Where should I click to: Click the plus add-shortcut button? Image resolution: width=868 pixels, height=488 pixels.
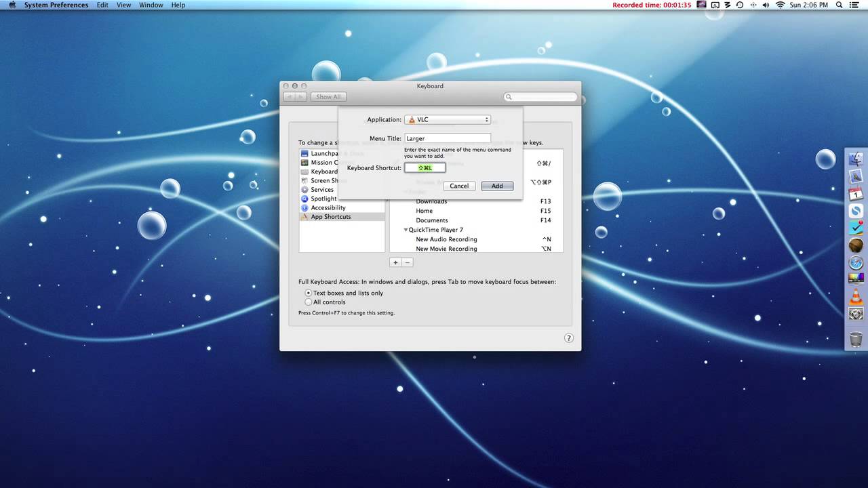pyautogui.click(x=395, y=262)
